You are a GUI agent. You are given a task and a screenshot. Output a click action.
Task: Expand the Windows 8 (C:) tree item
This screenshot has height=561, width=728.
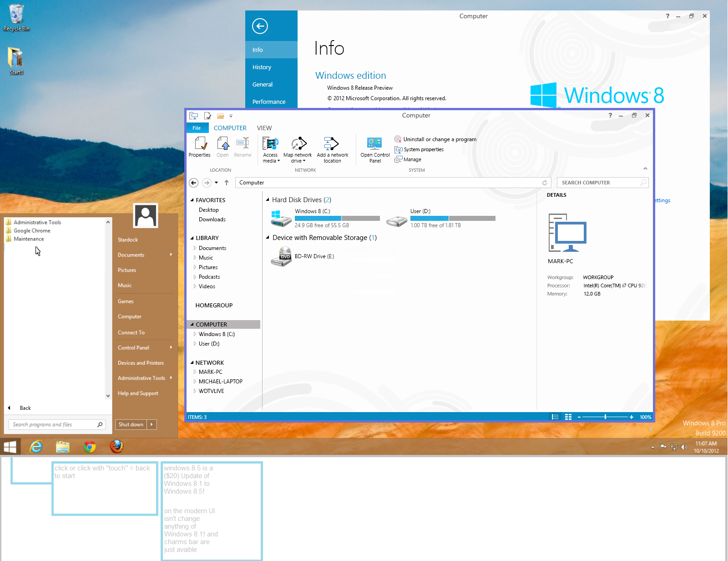click(195, 334)
